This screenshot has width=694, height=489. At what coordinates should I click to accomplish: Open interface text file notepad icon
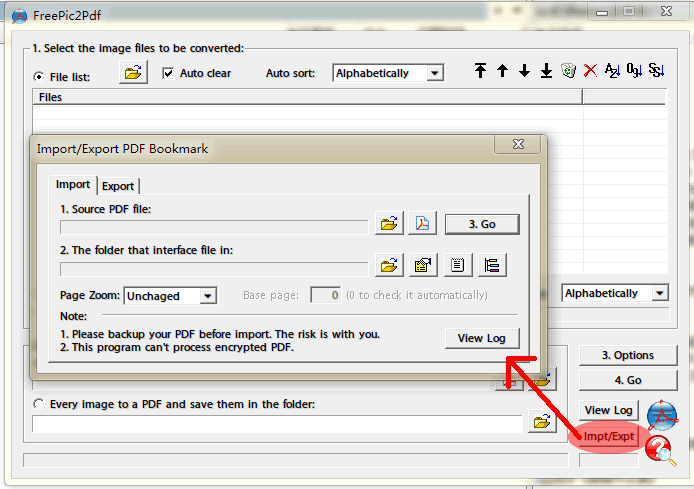pyautogui.click(x=458, y=265)
